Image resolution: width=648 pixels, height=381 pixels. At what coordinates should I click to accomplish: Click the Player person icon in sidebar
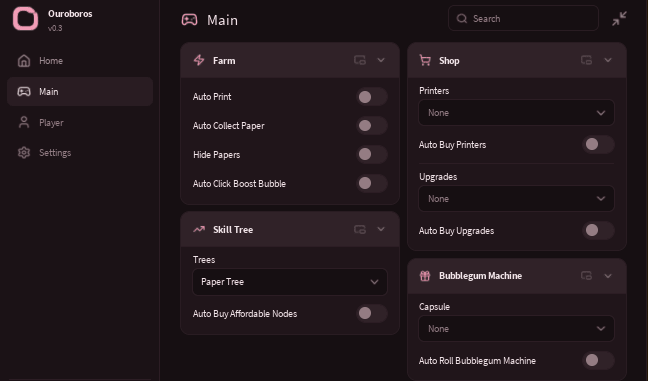pyautogui.click(x=24, y=122)
